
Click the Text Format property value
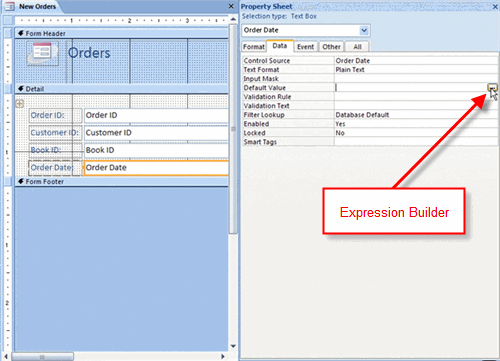pos(416,70)
